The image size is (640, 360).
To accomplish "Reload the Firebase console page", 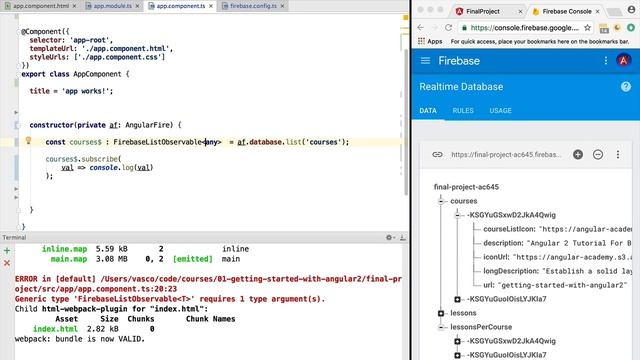I will [x=449, y=28].
